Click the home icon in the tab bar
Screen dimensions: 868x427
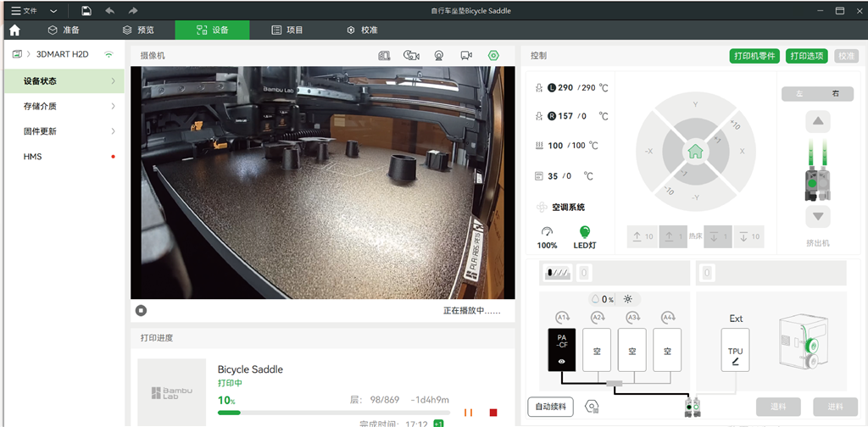14,30
